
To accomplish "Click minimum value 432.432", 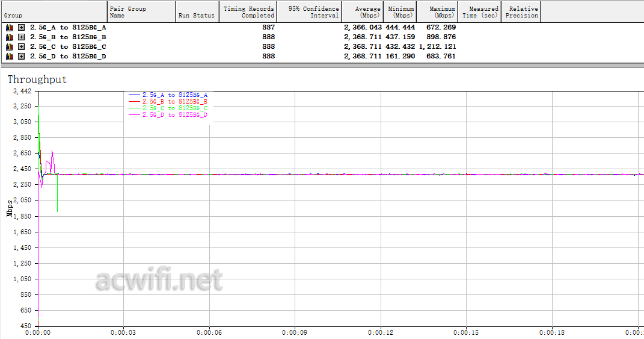I will click(400, 47).
